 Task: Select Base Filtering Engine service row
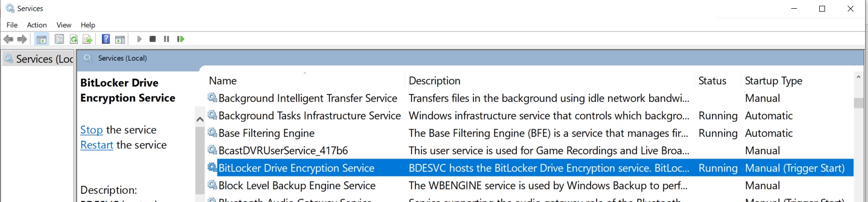pos(267,134)
